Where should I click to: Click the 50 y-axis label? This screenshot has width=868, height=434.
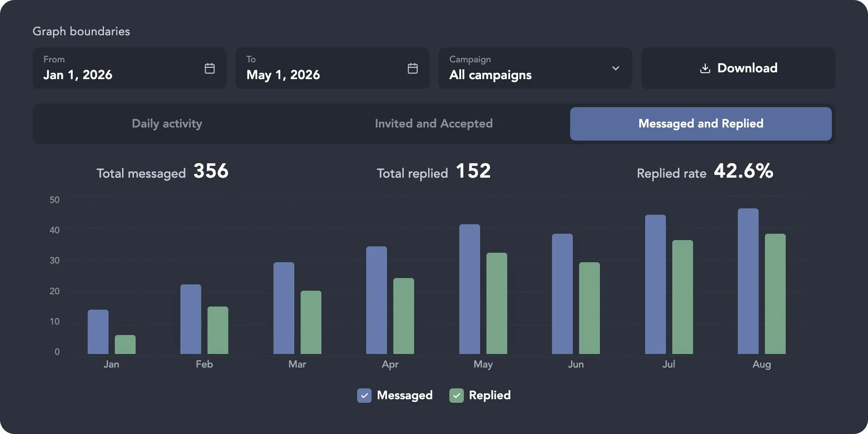[55, 200]
